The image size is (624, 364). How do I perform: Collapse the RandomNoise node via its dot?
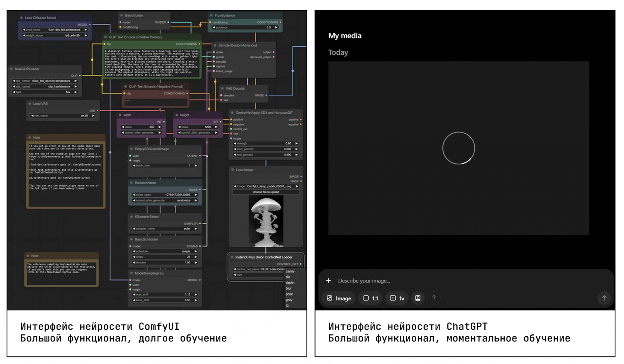[x=131, y=183]
